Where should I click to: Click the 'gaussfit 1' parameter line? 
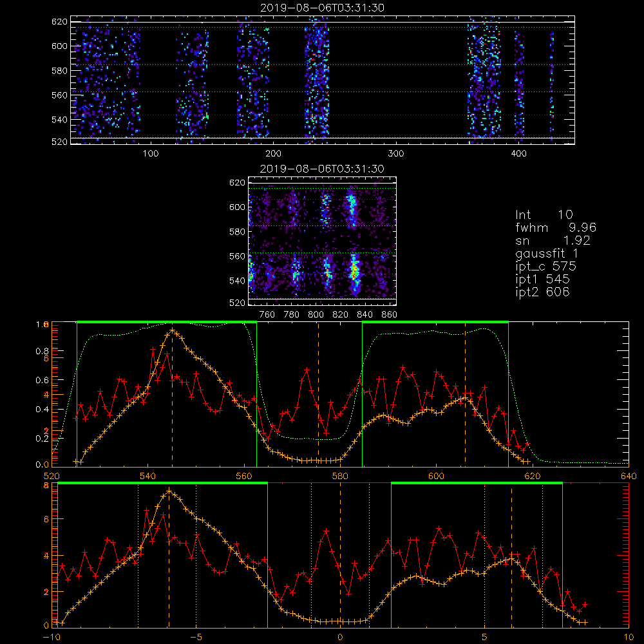(547, 253)
